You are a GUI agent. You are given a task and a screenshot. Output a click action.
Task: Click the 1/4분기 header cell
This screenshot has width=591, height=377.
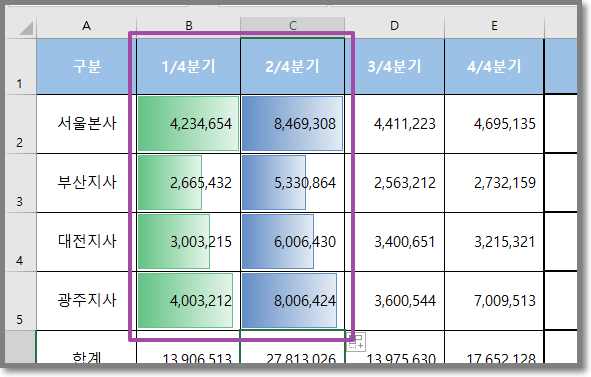point(188,66)
